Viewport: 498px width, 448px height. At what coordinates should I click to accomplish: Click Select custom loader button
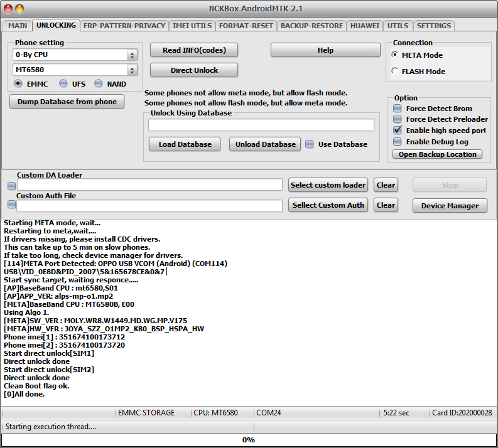click(328, 185)
